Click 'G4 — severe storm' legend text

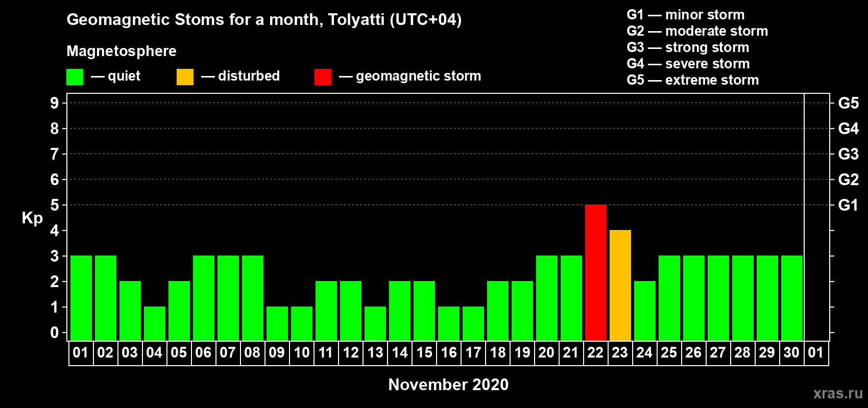coord(688,64)
